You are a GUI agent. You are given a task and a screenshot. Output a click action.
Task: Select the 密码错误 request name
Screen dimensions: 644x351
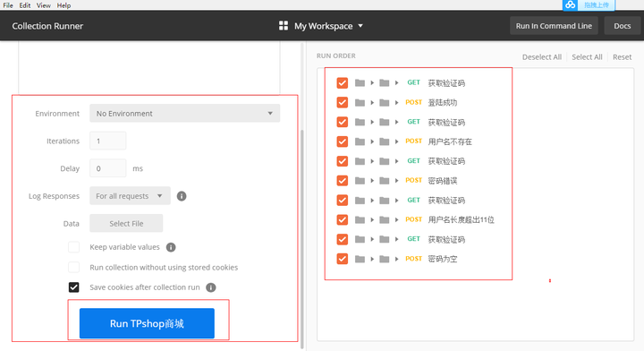(x=443, y=181)
